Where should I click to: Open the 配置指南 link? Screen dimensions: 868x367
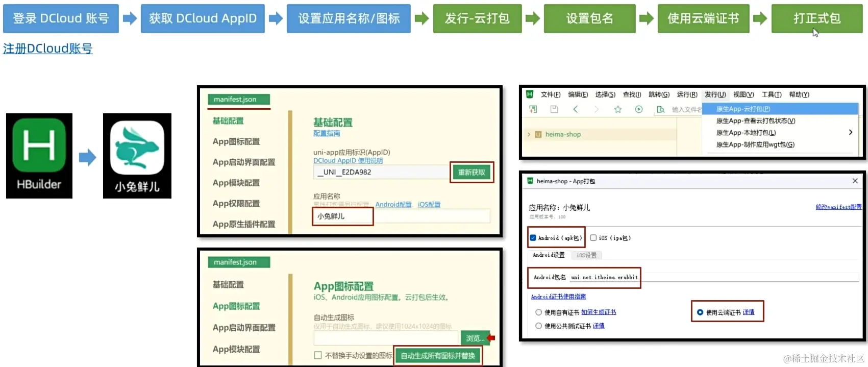click(327, 133)
